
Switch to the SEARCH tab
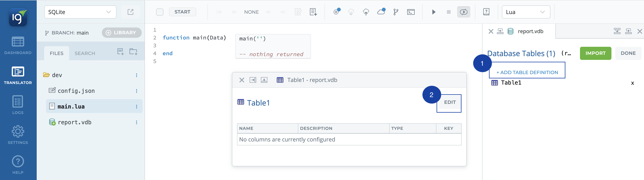coord(85,53)
